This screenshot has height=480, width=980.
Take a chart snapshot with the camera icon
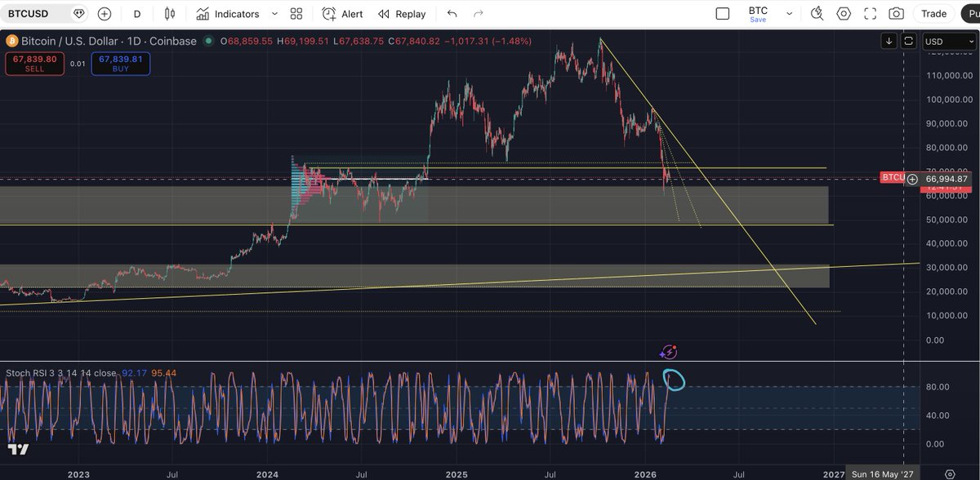[896, 13]
